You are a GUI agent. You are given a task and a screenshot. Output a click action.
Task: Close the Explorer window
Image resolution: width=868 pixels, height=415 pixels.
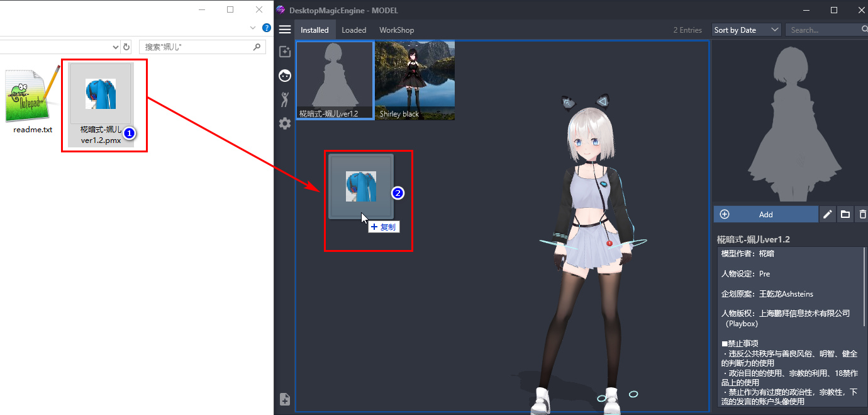pyautogui.click(x=259, y=9)
